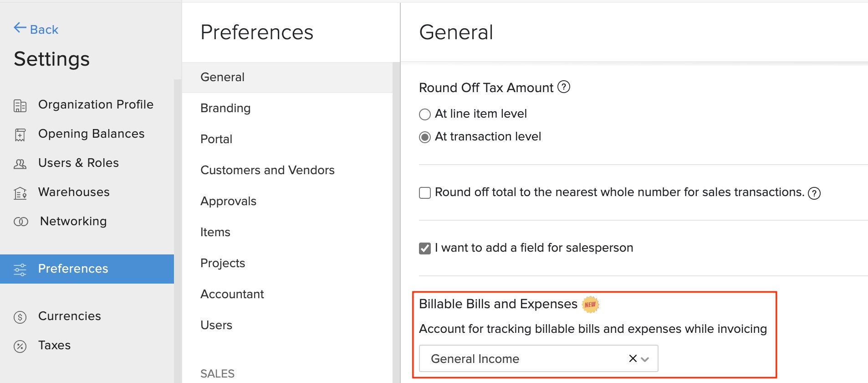868x383 pixels.
Task: Select the Opening Balances icon
Action: [20, 134]
